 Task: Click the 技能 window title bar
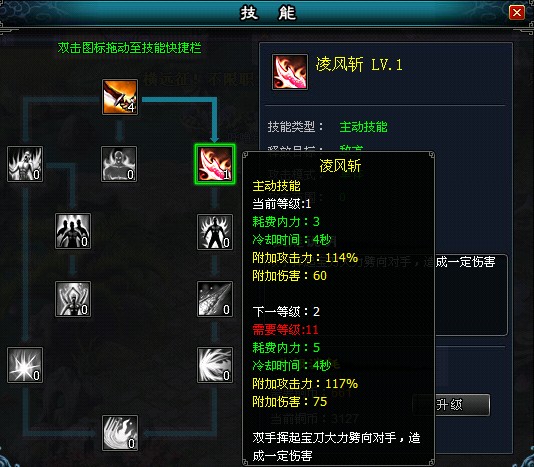pyautogui.click(x=268, y=13)
